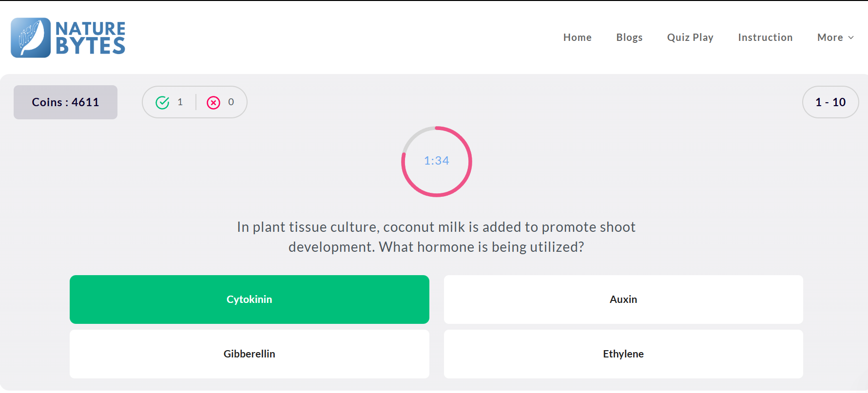The height and width of the screenshot is (393, 868).
Task: Open the Blogs page
Action: click(x=629, y=37)
